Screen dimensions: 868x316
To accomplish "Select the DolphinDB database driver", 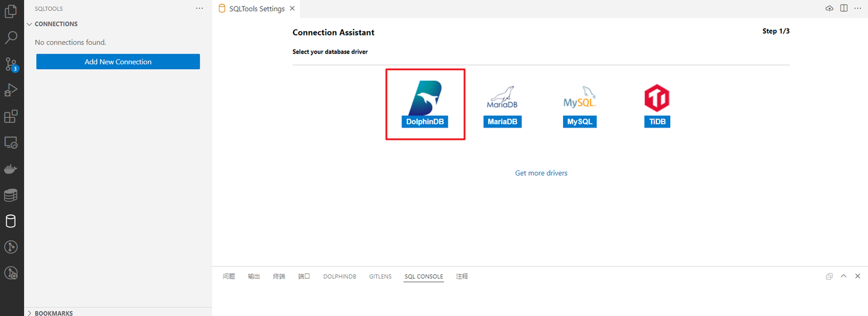I will click(425, 104).
